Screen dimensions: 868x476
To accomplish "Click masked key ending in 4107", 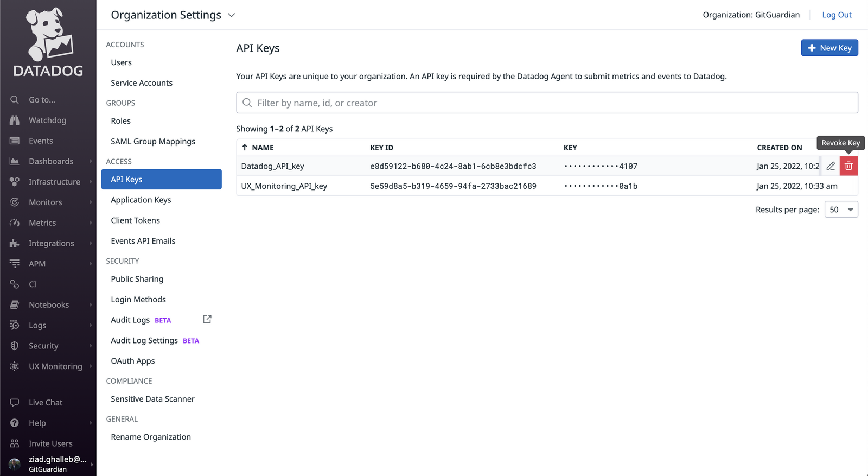I will point(601,166).
